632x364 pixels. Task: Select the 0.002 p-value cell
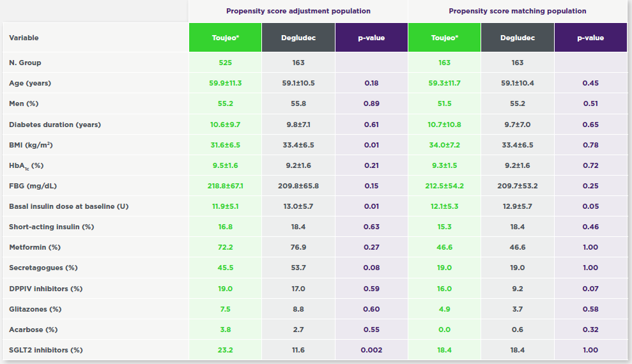point(371,350)
